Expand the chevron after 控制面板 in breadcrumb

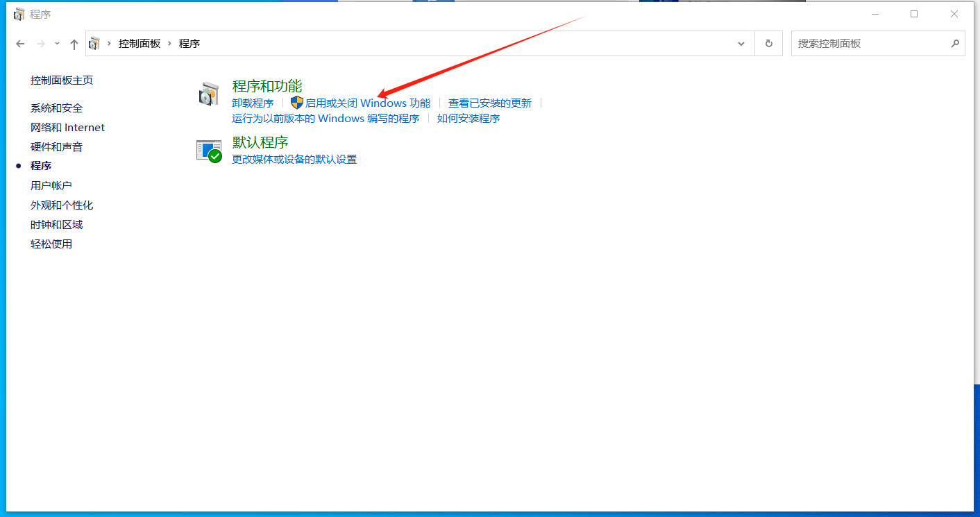click(x=169, y=43)
